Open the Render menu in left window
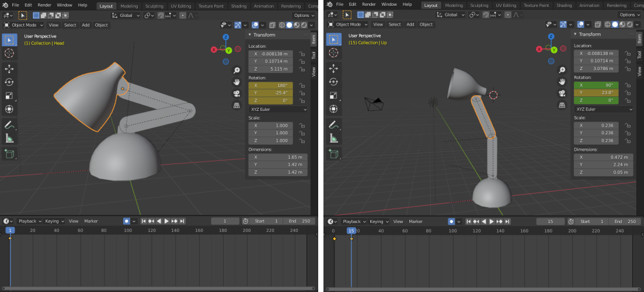644x292 pixels. tap(44, 5)
